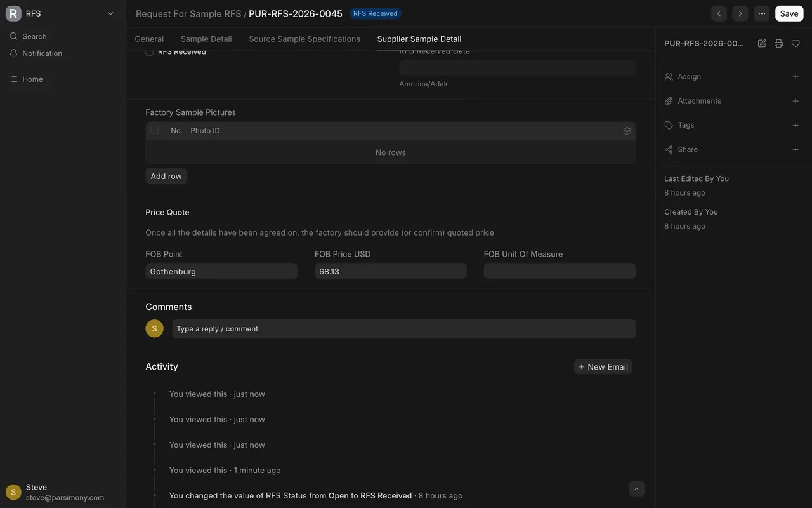Click the print icon in the side panel
Viewport: 812px width, 508px height.
tap(778, 43)
